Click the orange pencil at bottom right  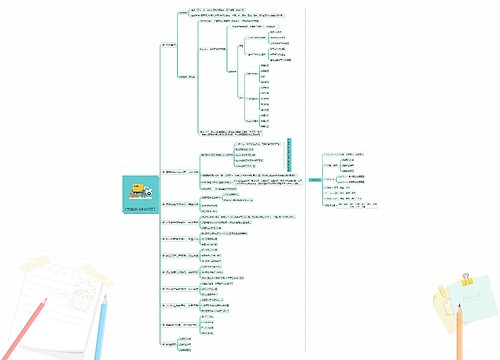pyautogui.click(x=459, y=332)
